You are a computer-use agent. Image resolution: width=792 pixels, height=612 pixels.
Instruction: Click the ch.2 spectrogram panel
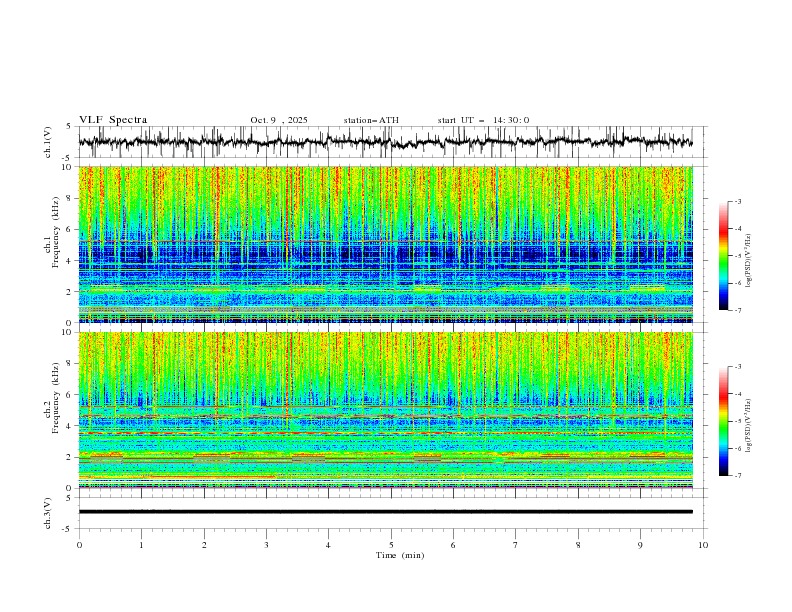pos(385,410)
